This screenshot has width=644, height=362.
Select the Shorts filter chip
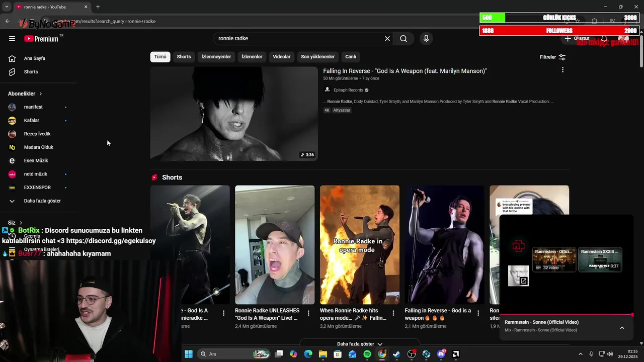click(184, 57)
